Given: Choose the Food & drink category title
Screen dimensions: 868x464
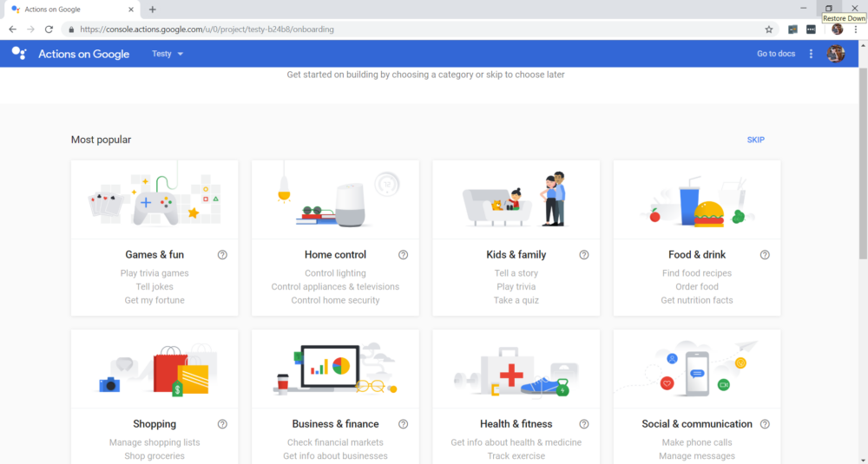Looking at the screenshot, I should click(x=697, y=255).
